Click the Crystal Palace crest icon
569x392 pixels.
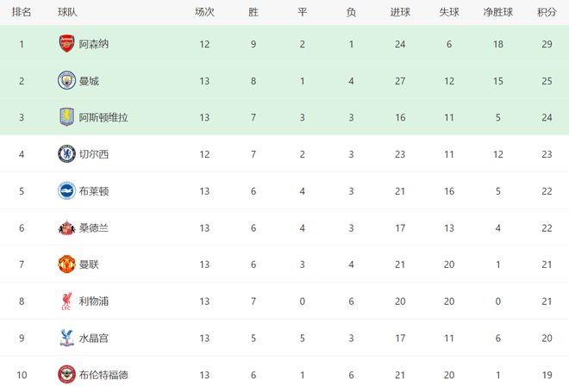click(x=66, y=339)
